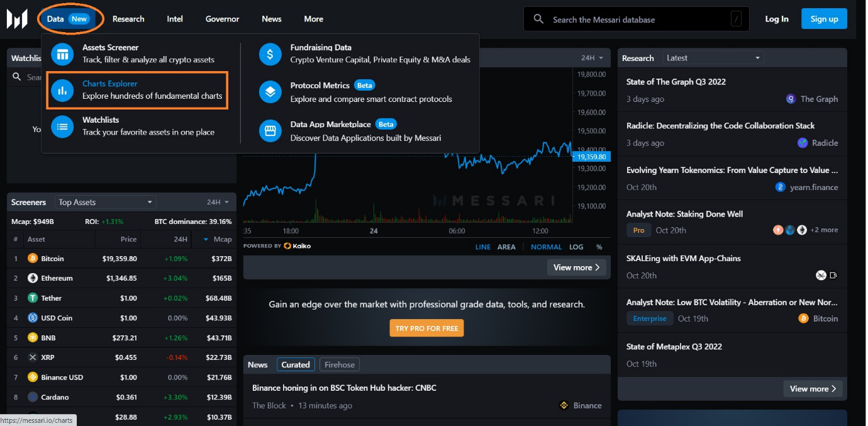The height and width of the screenshot is (426, 868).
Task: Click the Bitcoin coin icon
Action: [x=33, y=259]
